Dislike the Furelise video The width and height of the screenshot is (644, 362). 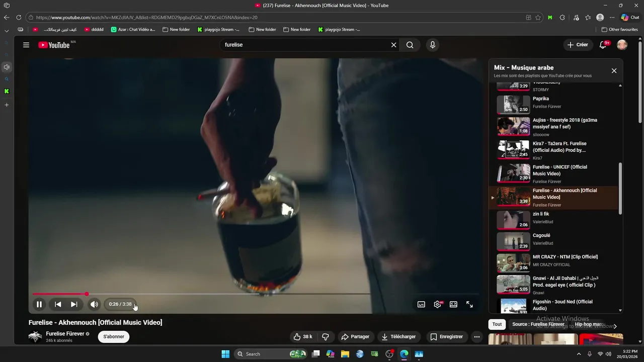click(325, 336)
